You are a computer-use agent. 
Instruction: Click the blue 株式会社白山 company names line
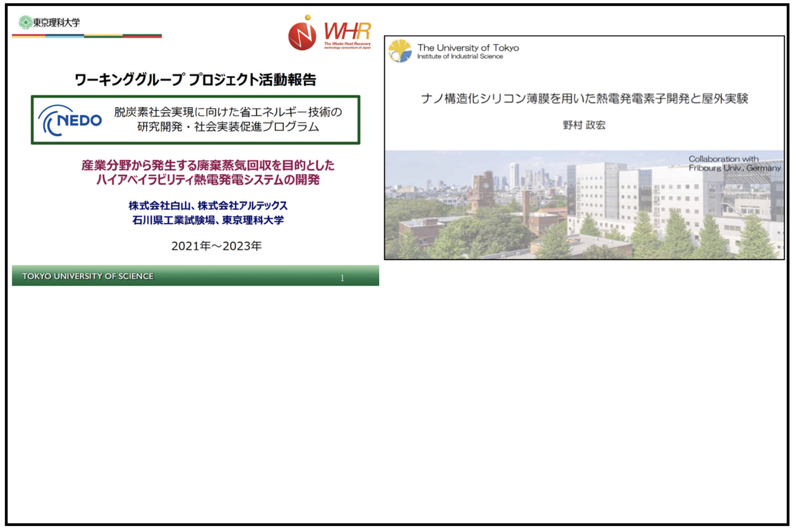coord(208,206)
